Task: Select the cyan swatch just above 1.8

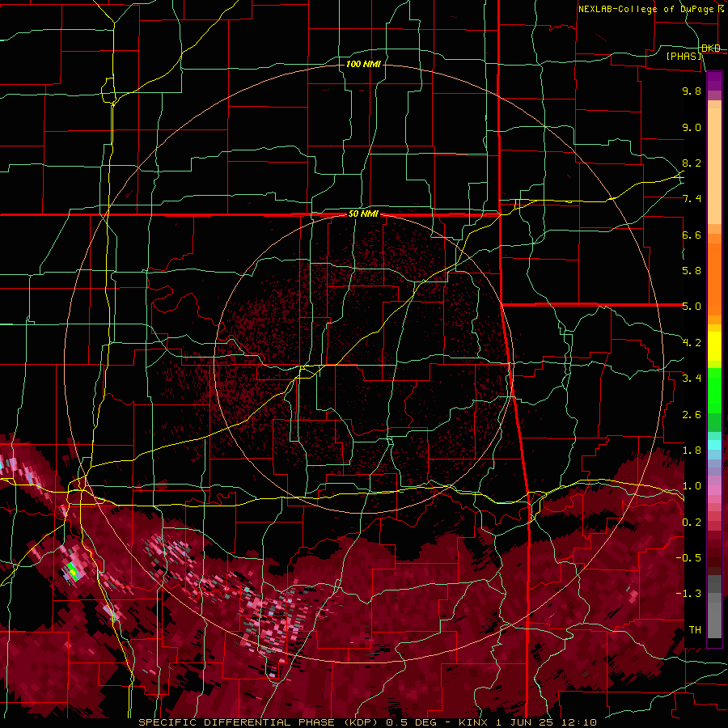Action: click(714, 445)
